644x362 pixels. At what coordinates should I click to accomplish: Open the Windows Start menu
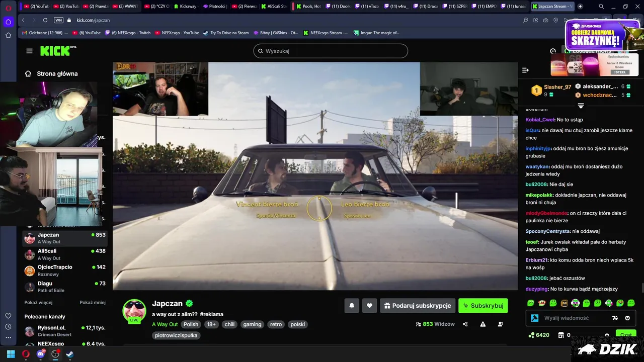point(11,354)
